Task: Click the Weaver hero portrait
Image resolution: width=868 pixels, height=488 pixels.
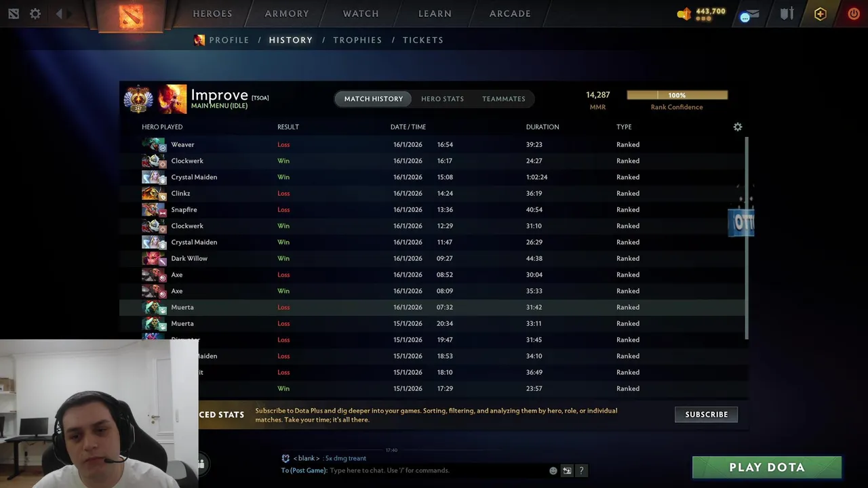Action: 154,144
